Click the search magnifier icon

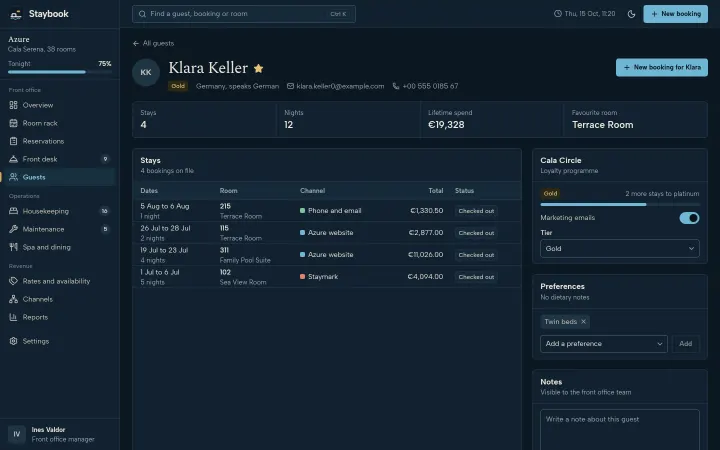(x=142, y=14)
